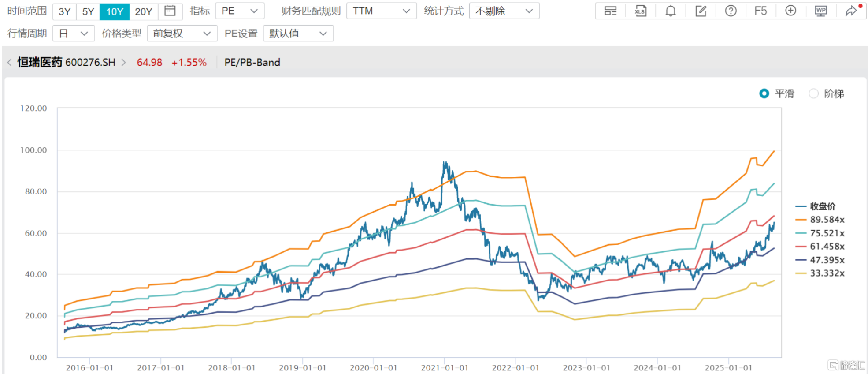Click the share arrow icon
Screen dimensions: 868x374
(851, 11)
